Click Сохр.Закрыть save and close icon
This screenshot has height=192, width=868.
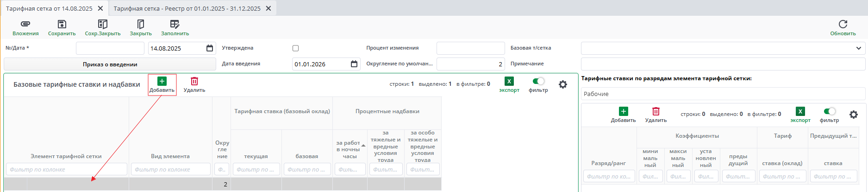pyautogui.click(x=102, y=24)
